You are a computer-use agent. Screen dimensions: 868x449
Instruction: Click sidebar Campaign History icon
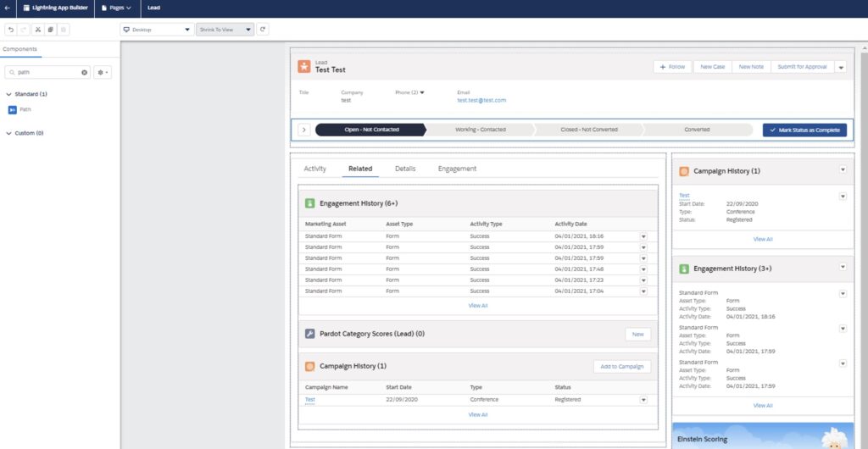coord(684,171)
